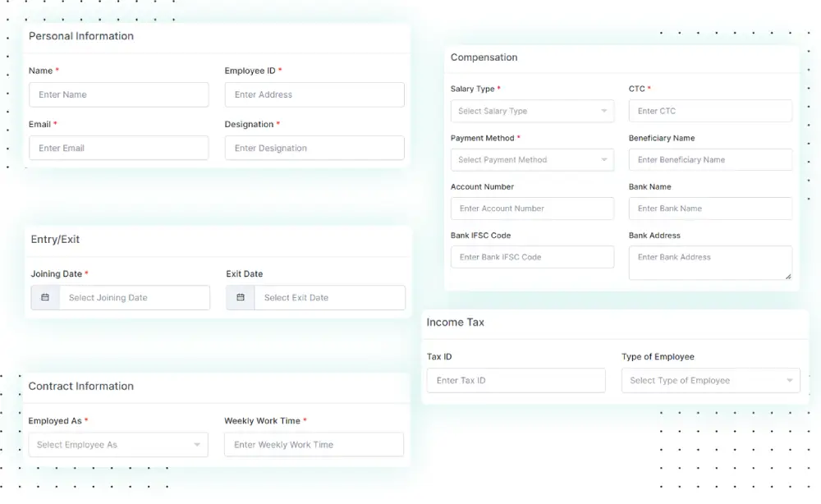Click the Enter CTC field
The height and width of the screenshot is (504, 821).
pos(710,111)
